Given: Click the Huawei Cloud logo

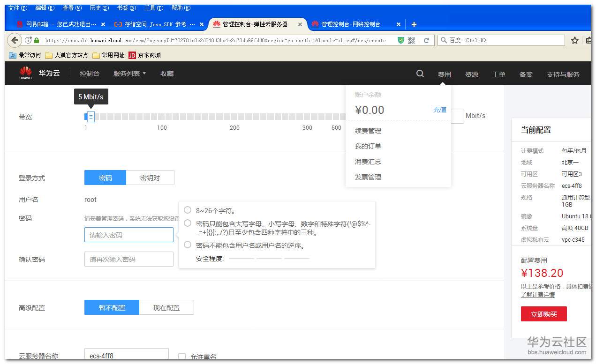Looking at the screenshot, I should coord(39,73).
